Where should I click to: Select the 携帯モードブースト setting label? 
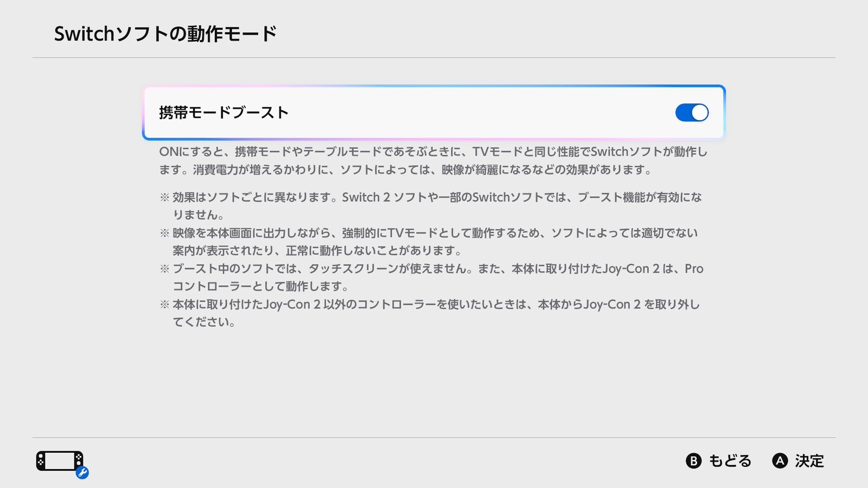pyautogui.click(x=224, y=113)
